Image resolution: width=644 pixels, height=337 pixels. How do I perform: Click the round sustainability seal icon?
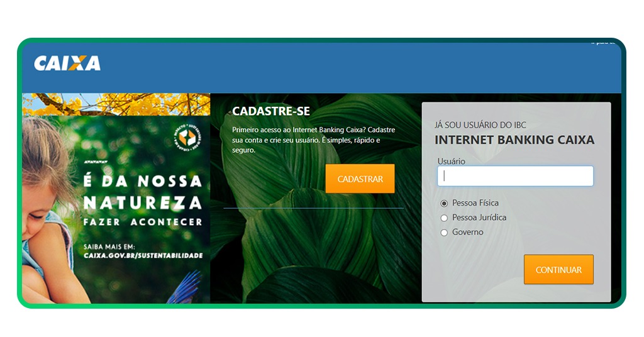pos(187,137)
